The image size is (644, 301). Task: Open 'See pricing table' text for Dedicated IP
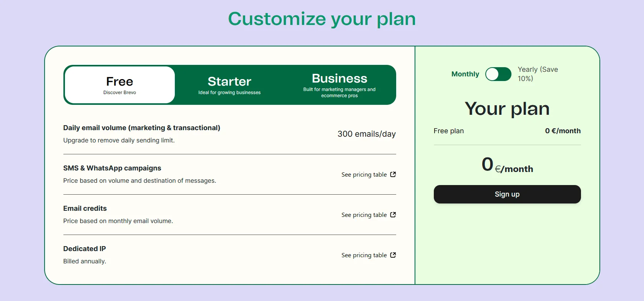coord(364,255)
